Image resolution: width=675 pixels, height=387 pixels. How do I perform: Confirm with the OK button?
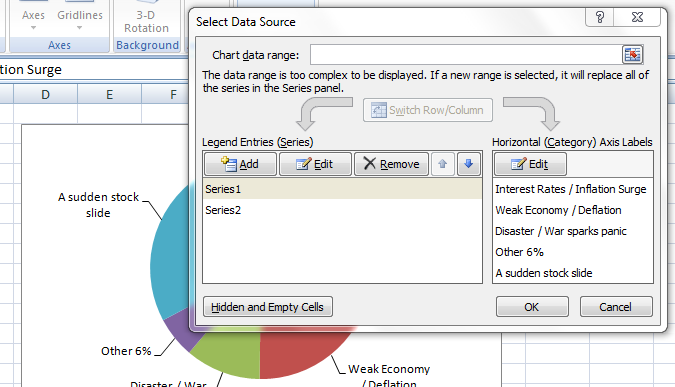point(532,307)
